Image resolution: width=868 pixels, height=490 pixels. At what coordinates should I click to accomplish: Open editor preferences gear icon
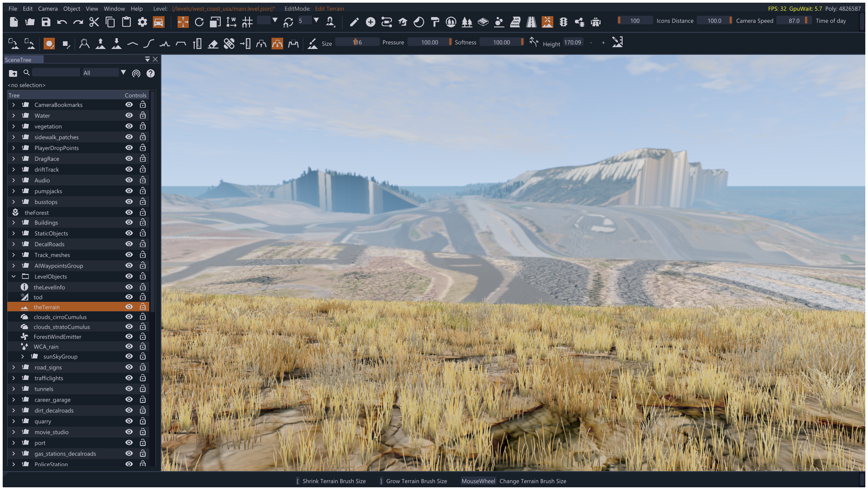tap(142, 22)
